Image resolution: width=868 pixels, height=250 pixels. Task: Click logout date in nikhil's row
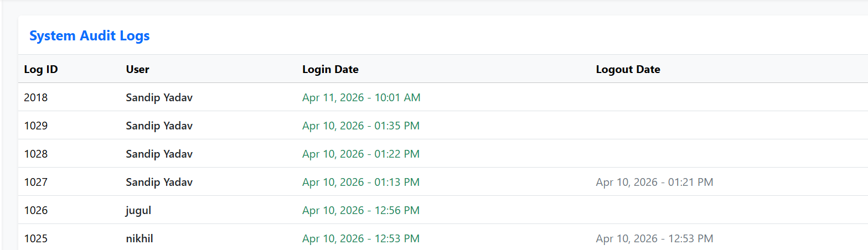tap(654, 239)
